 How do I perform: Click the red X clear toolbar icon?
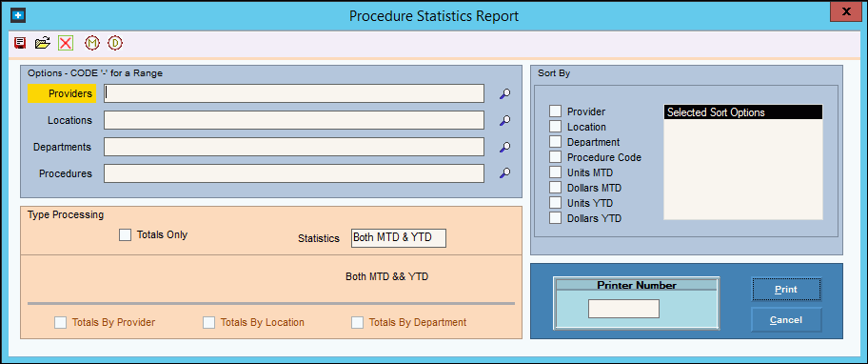66,43
